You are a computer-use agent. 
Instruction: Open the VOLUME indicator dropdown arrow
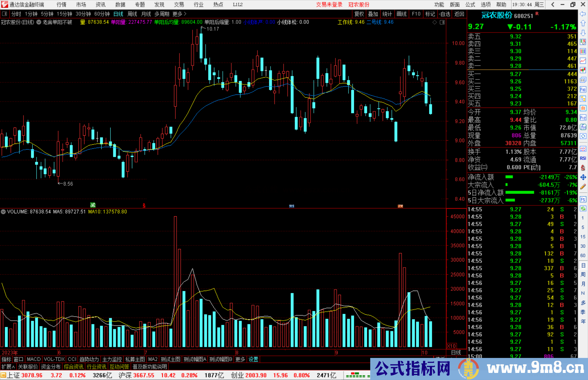[x=3, y=212]
